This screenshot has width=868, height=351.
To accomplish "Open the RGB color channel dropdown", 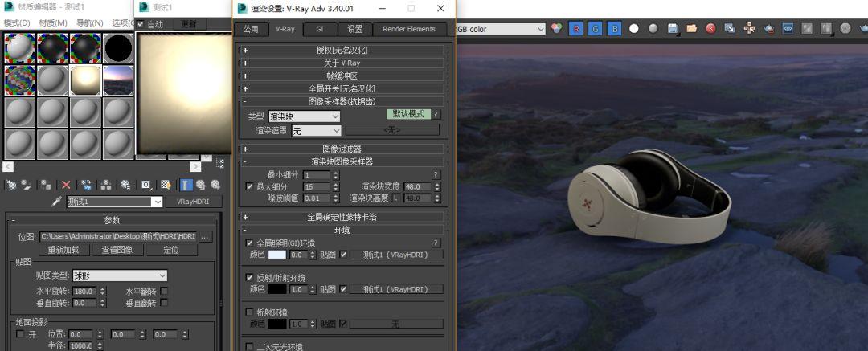I will pyautogui.click(x=501, y=29).
